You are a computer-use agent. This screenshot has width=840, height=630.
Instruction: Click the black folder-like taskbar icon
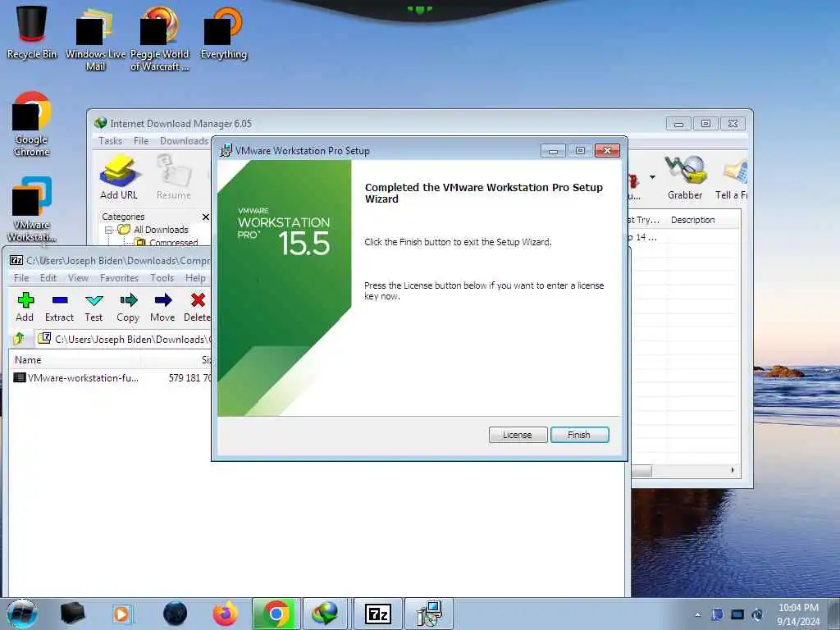point(72,614)
